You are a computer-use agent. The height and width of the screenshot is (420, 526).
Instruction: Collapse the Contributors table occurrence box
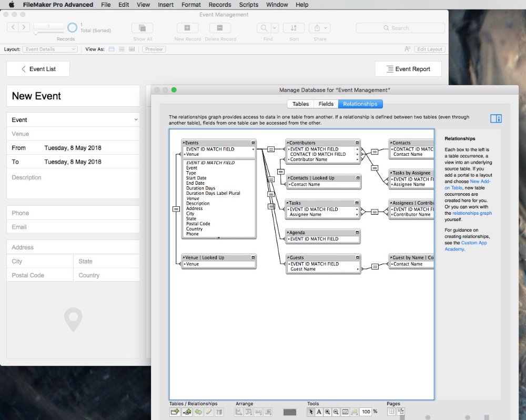357,143
